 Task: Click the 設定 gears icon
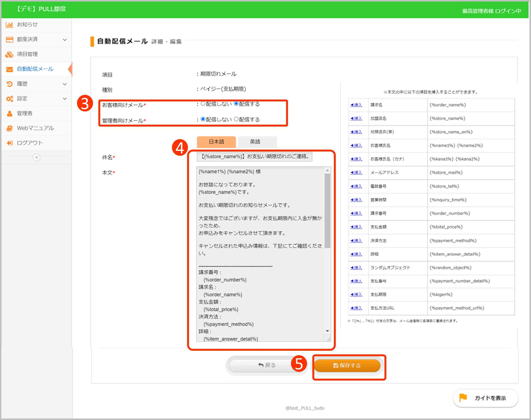(9, 99)
